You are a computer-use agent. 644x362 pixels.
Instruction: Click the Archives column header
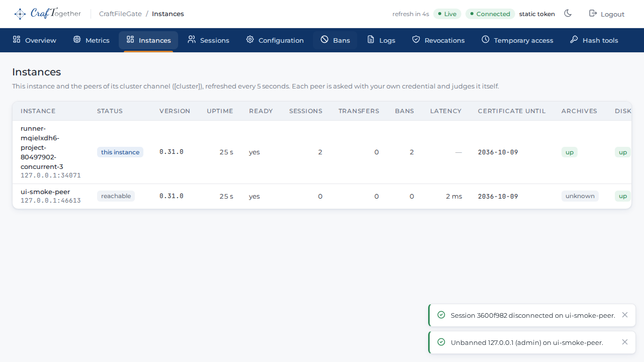click(579, 111)
